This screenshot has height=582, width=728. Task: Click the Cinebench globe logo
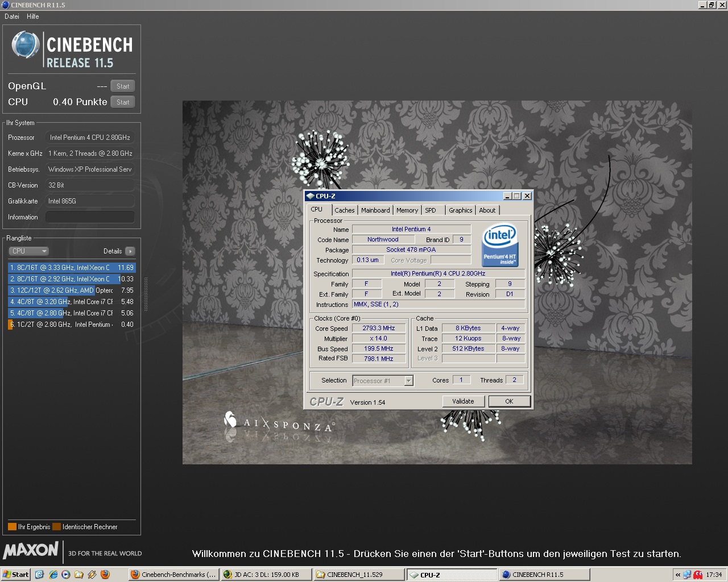(26, 45)
